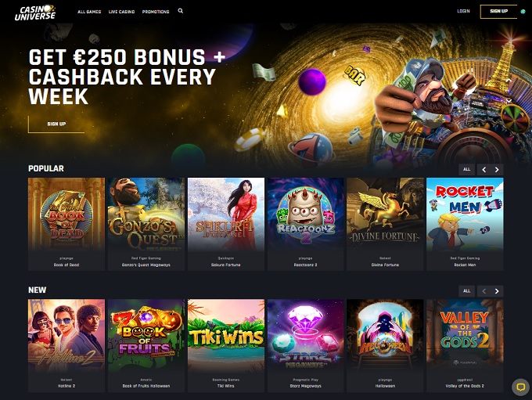Go to Promotions page

pyautogui.click(x=156, y=12)
